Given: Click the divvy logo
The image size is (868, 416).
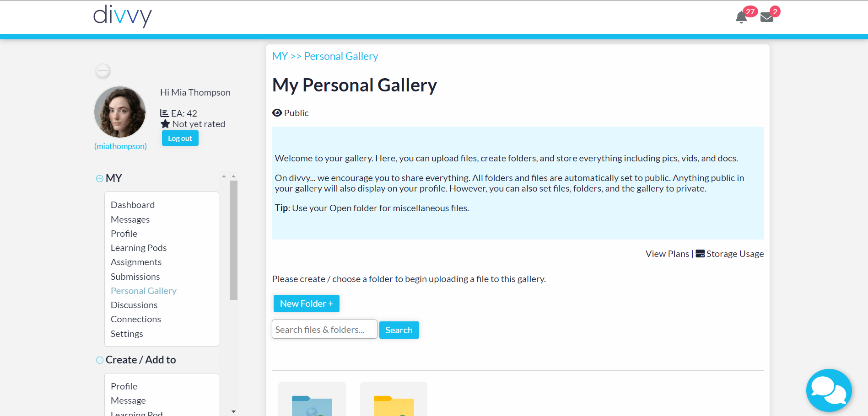Looking at the screenshot, I should (x=122, y=16).
